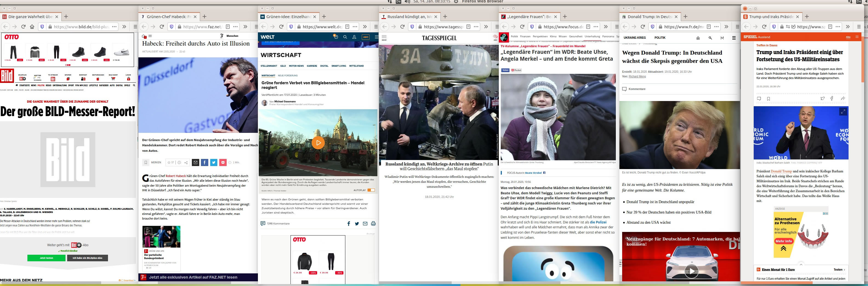Click the Focus globe logo
Viewport: 868px width, 286px height.
[504, 37]
